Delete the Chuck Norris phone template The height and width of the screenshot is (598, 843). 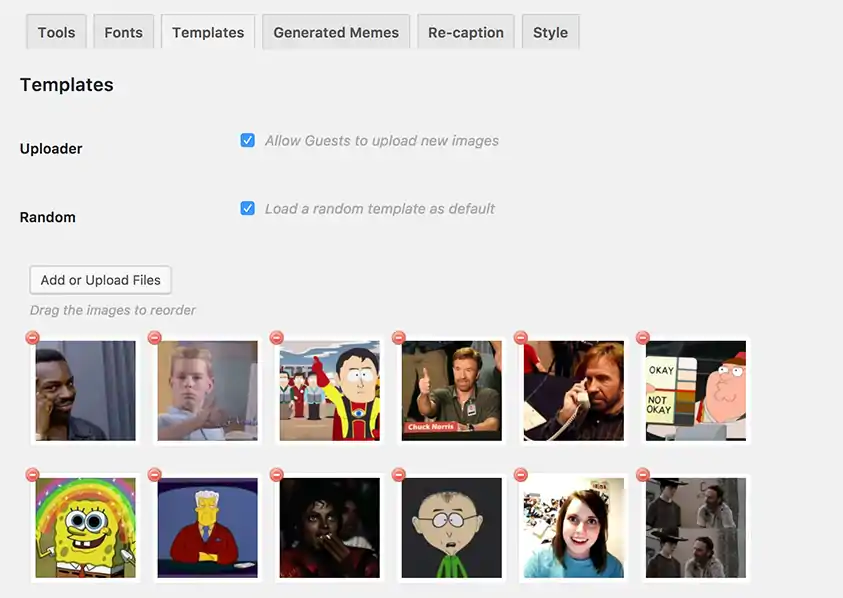(x=520, y=338)
